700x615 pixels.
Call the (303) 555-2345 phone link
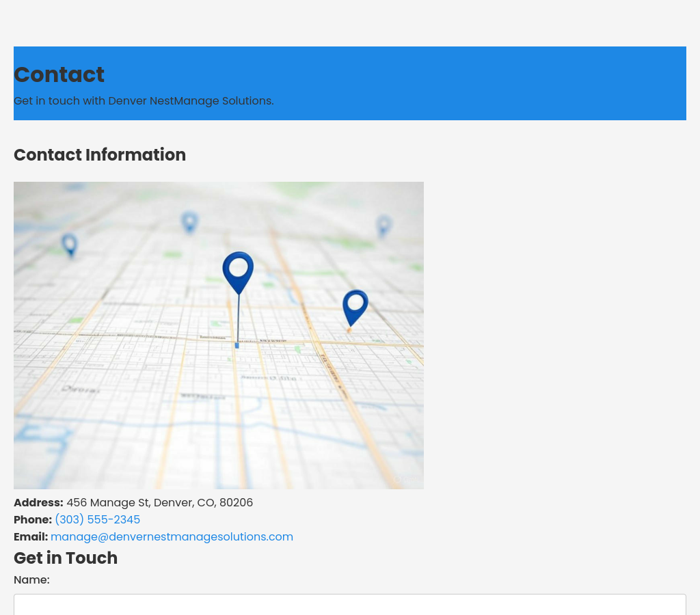97,519
